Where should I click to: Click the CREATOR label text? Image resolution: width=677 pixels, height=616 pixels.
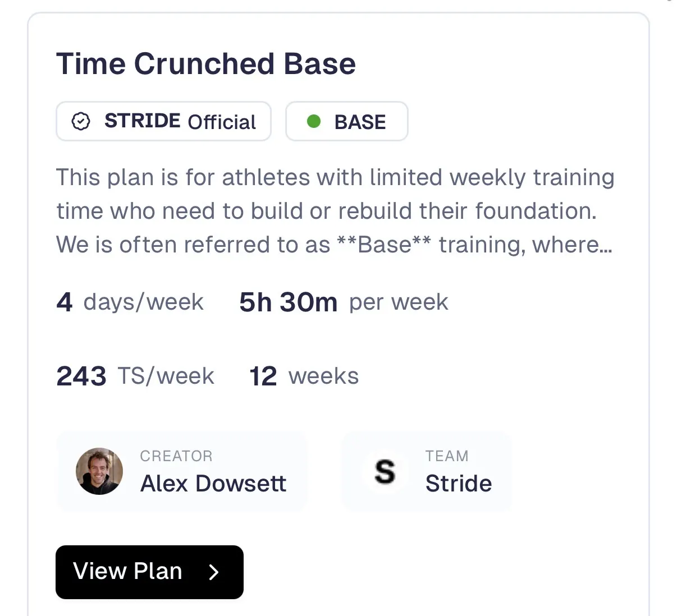click(x=176, y=456)
